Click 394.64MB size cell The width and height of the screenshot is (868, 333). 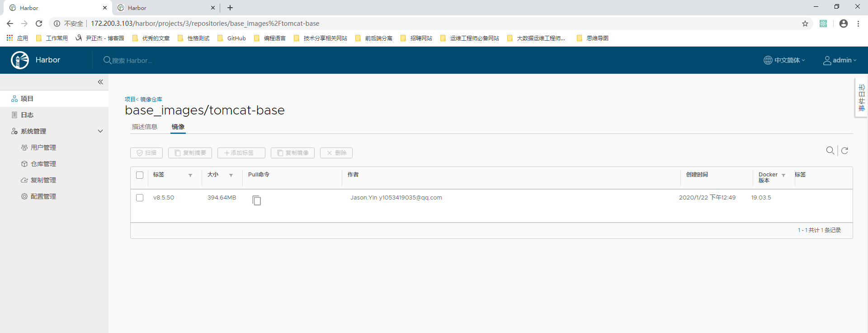tap(222, 198)
